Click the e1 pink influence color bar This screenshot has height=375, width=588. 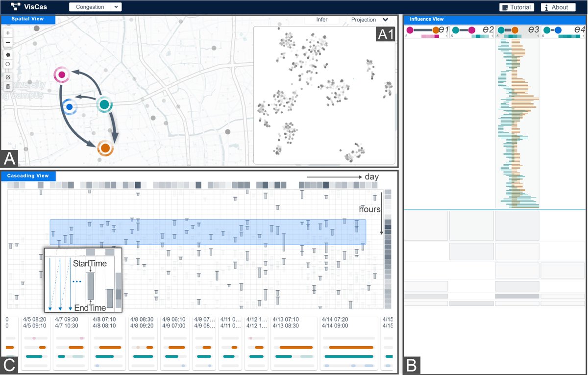430,37
